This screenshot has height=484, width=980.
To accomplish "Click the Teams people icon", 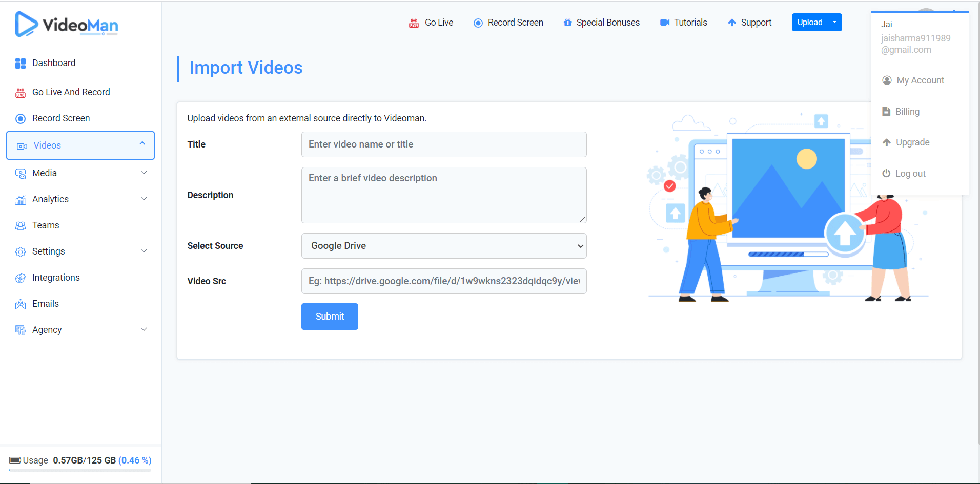I will coord(21,225).
